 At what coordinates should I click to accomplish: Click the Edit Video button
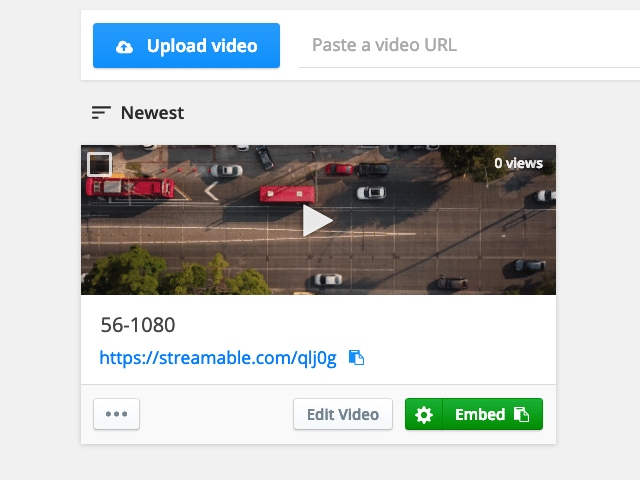click(x=343, y=414)
